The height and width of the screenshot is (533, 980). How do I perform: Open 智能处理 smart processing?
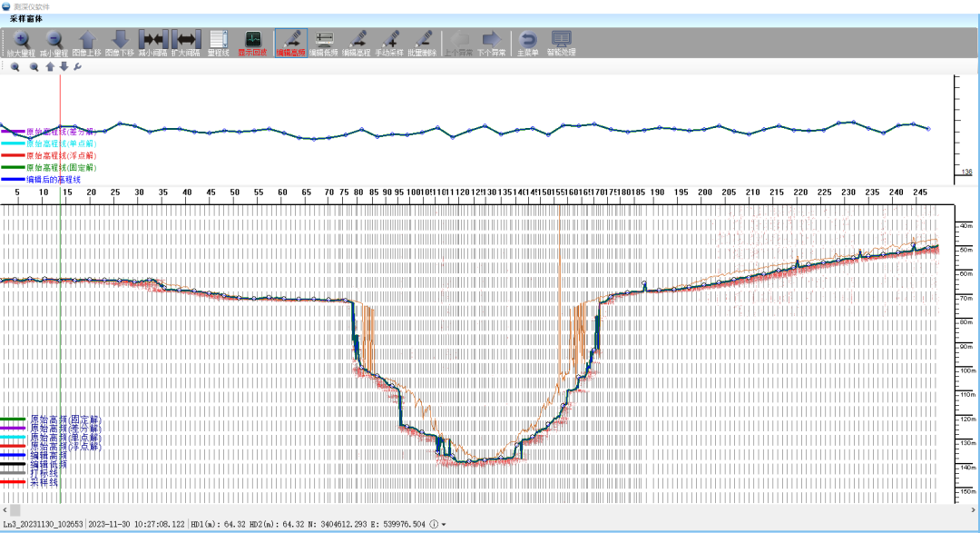pos(562,44)
